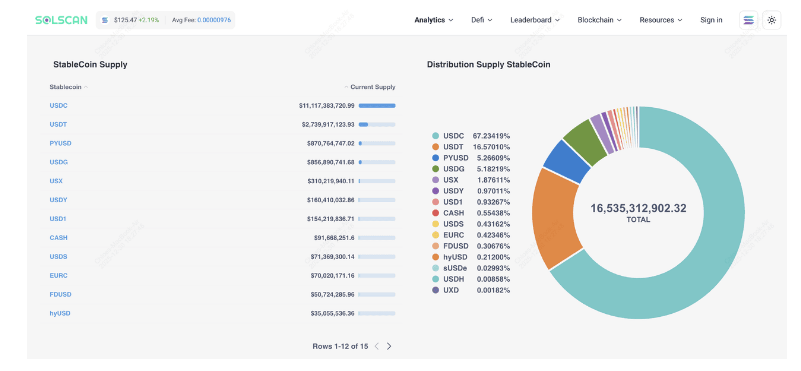Image resolution: width=801 pixels, height=371 pixels.
Task: Open the Blockchain menu
Action: click(x=599, y=20)
